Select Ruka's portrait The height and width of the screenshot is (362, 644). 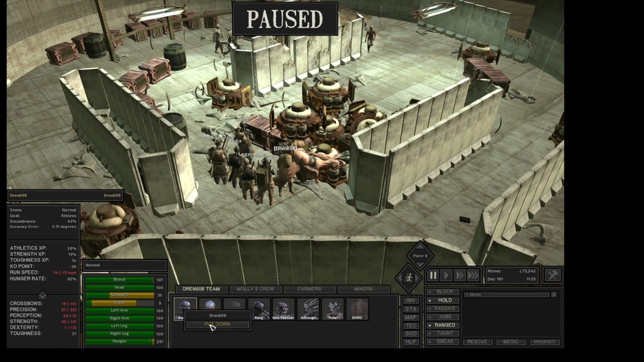pyautogui.click(x=333, y=309)
